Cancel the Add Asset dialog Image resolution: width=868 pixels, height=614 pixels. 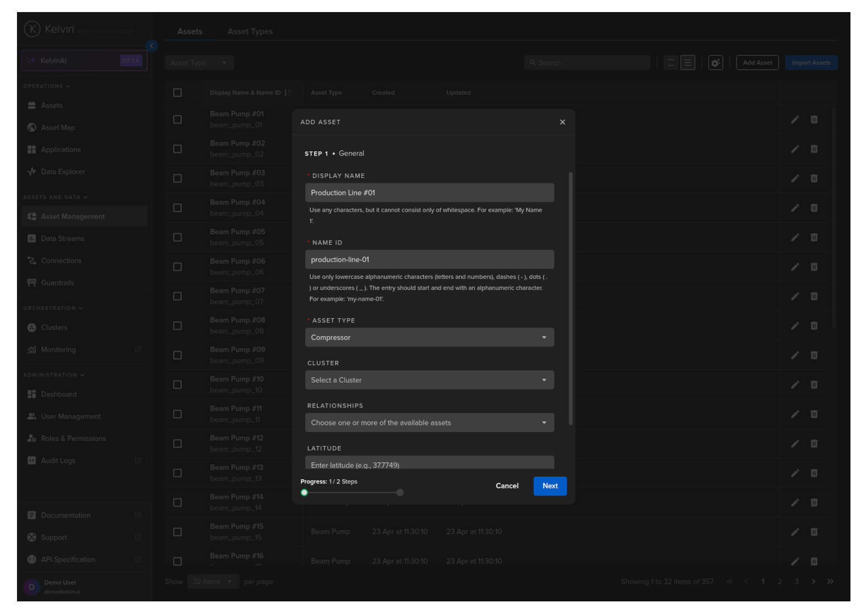point(507,486)
